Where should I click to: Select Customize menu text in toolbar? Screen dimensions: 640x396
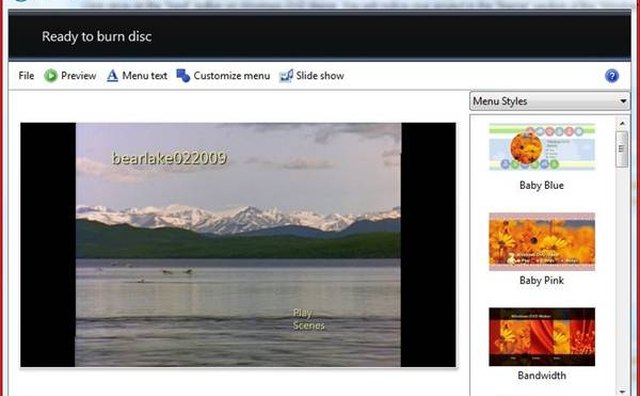tap(232, 76)
